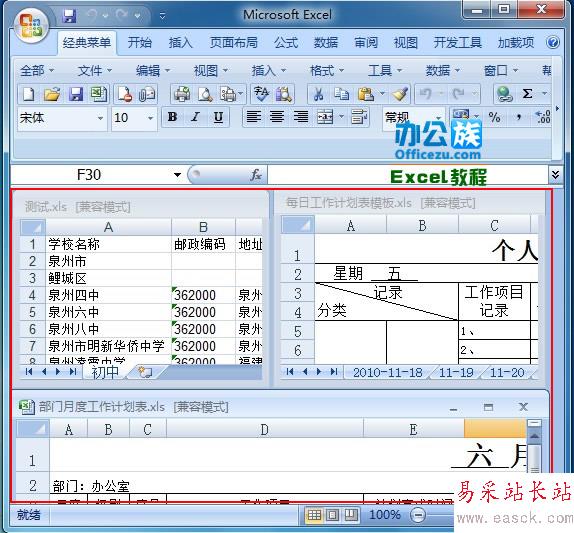
Task: Open the 文件 classic menu
Action: (x=95, y=70)
